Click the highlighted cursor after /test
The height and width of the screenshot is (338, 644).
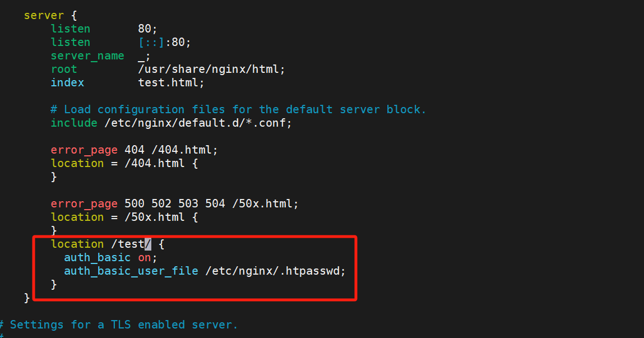tap(148, 244)
